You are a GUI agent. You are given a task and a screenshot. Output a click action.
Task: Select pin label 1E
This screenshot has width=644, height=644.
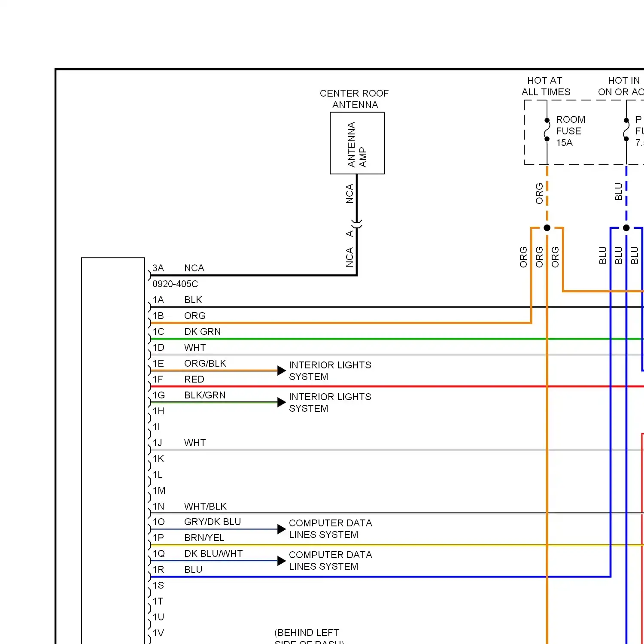(158, 364)
